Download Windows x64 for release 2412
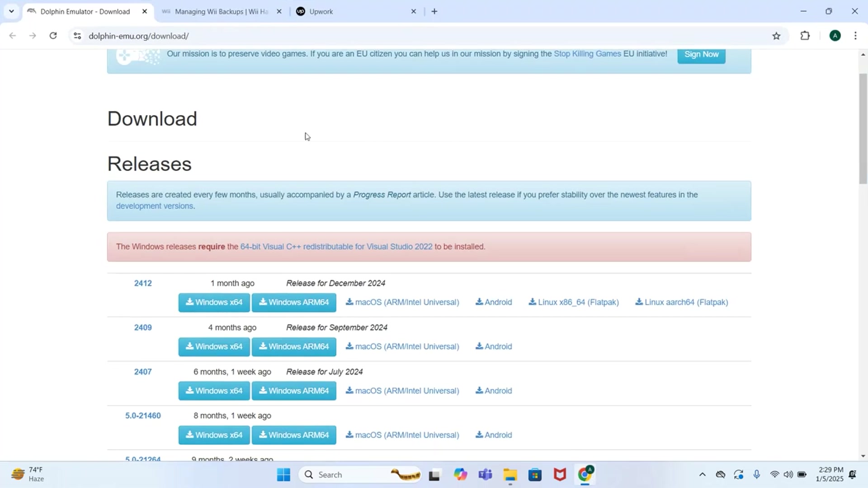 [214, 302]
